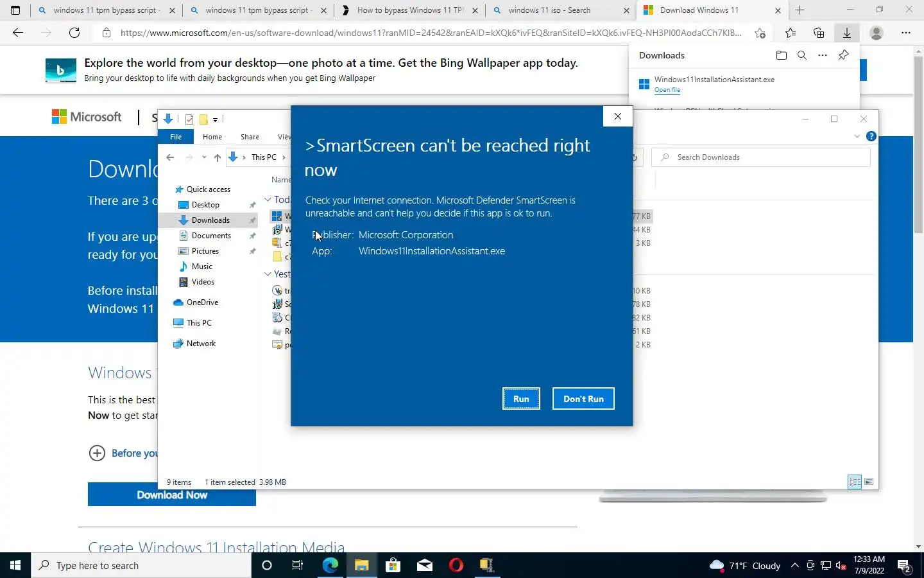Go back in Edge browser
This screenshot has width=924, height=578.
tap(18, 33)
